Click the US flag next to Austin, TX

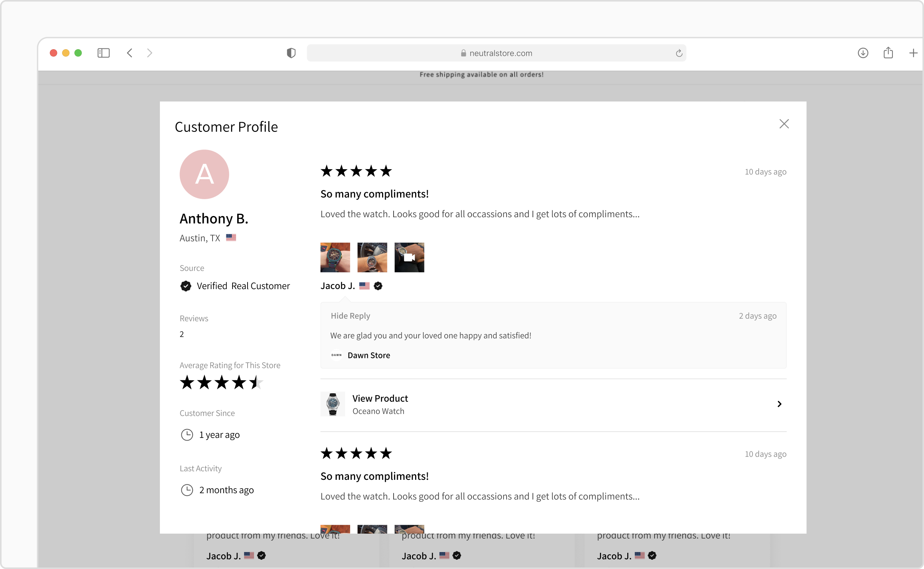pos(231,238)
